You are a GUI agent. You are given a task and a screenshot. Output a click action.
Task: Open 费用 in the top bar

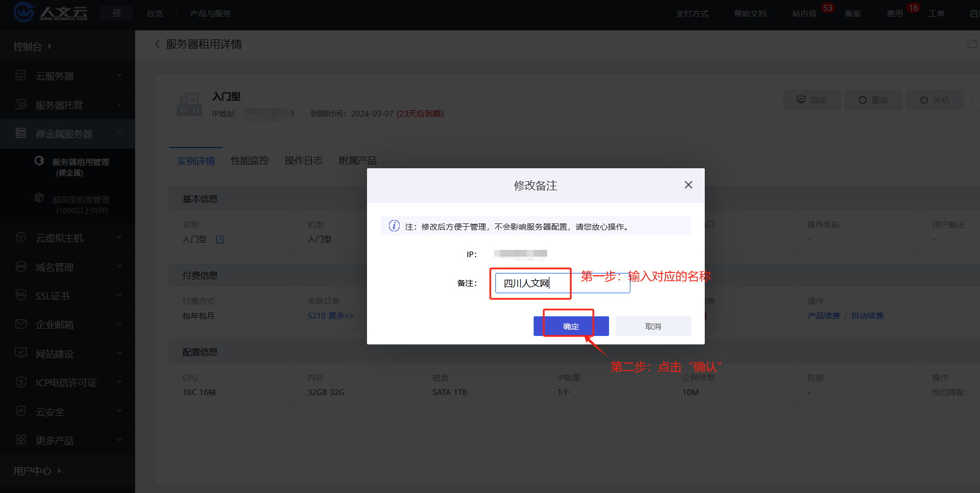[894, 14]
